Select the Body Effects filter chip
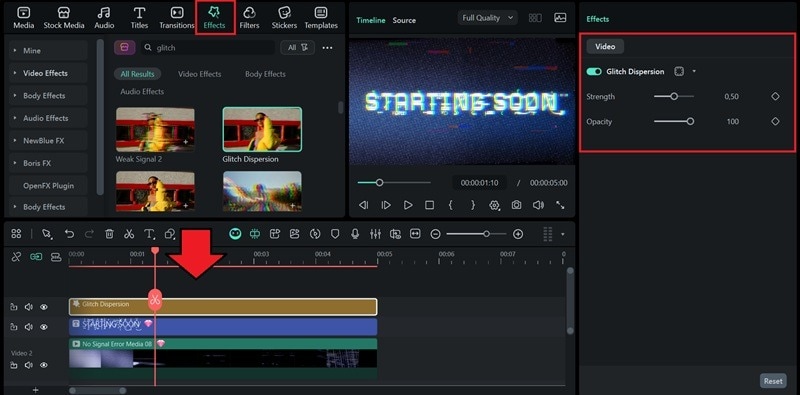Image resolution: width=800 pixels, height=395 pixels. tap(265, 74)
